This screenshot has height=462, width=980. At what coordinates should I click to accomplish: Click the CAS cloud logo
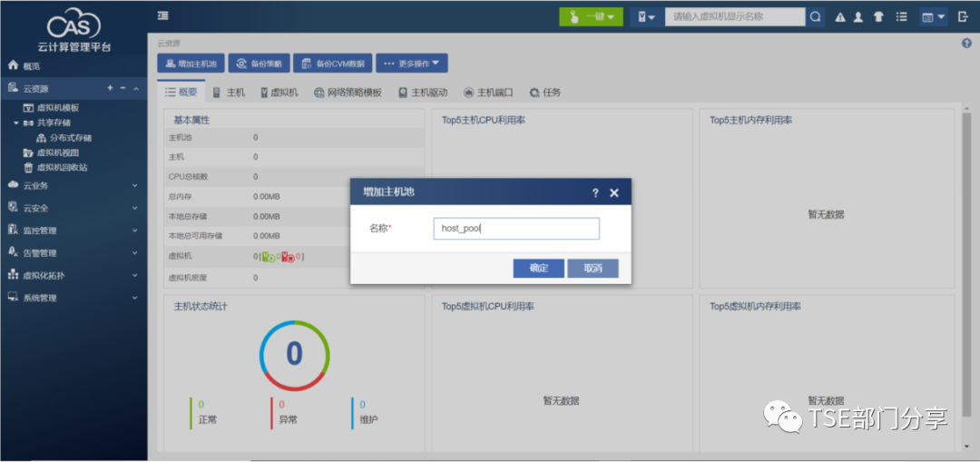tap(73, 23)
